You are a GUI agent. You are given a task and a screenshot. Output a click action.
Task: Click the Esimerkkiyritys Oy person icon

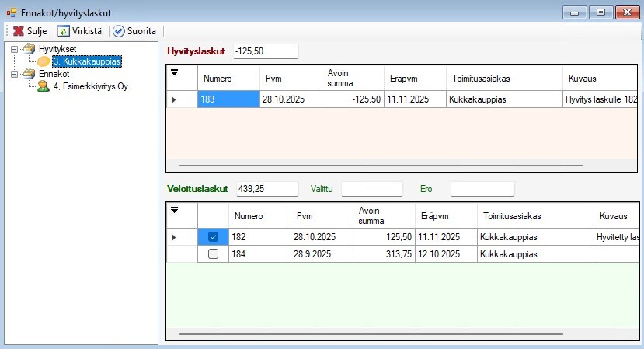[x=44, y=86]
